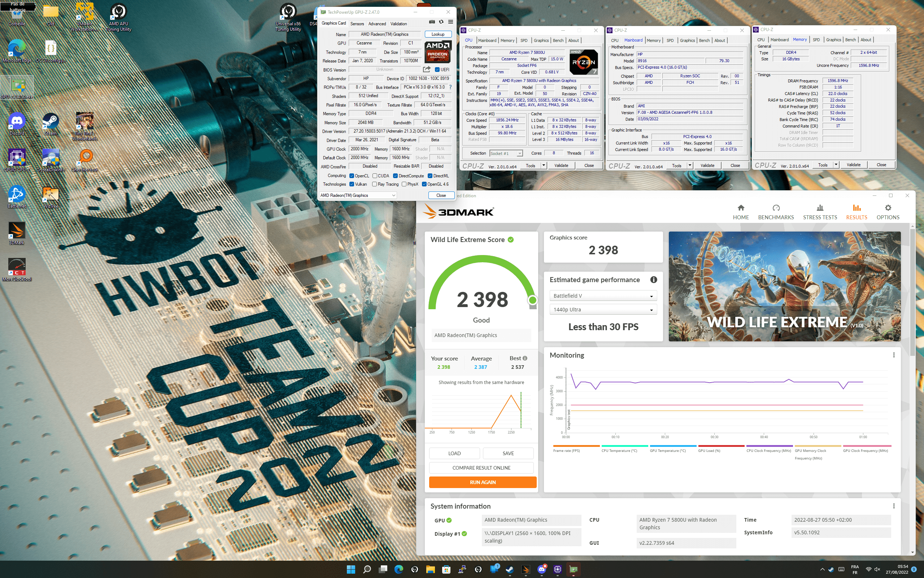Switch to Advanced tab in GPU-Z
The image size is (924, 578).
tap(377, 24)
